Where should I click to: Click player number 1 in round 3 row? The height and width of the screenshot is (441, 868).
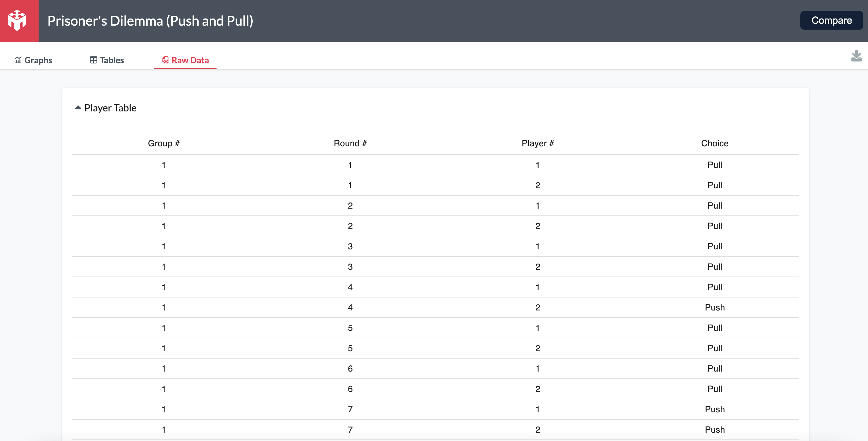538,246
